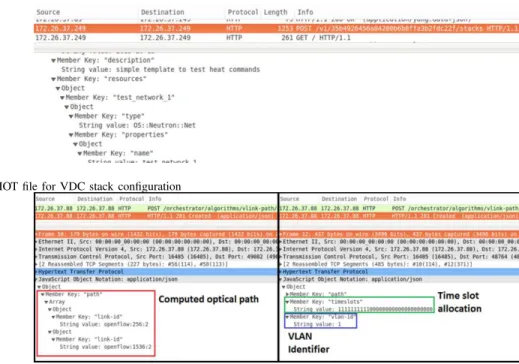
Task: Collapse Object directly under "properties" key
Action: point(75,144)
